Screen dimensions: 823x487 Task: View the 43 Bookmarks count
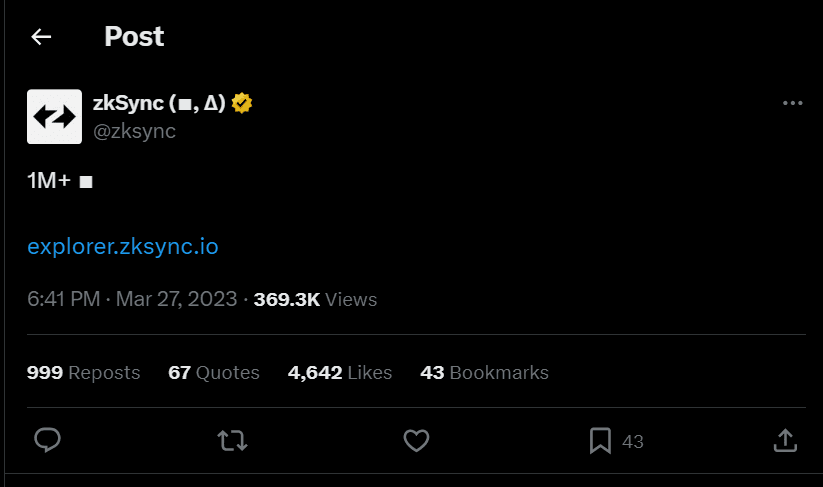pos(484,373)
